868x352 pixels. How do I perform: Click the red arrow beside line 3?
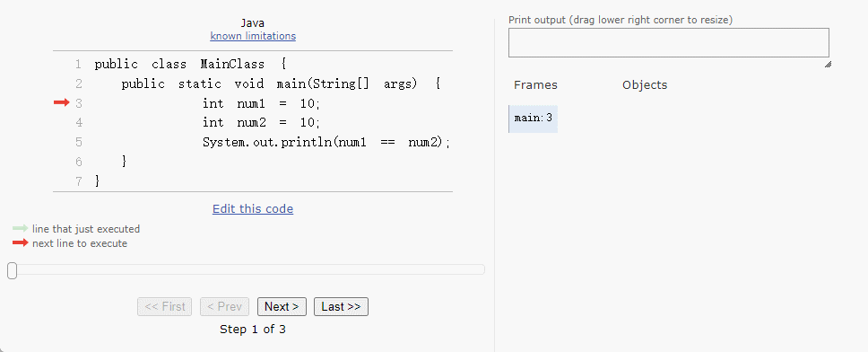(x=62, y=102)
